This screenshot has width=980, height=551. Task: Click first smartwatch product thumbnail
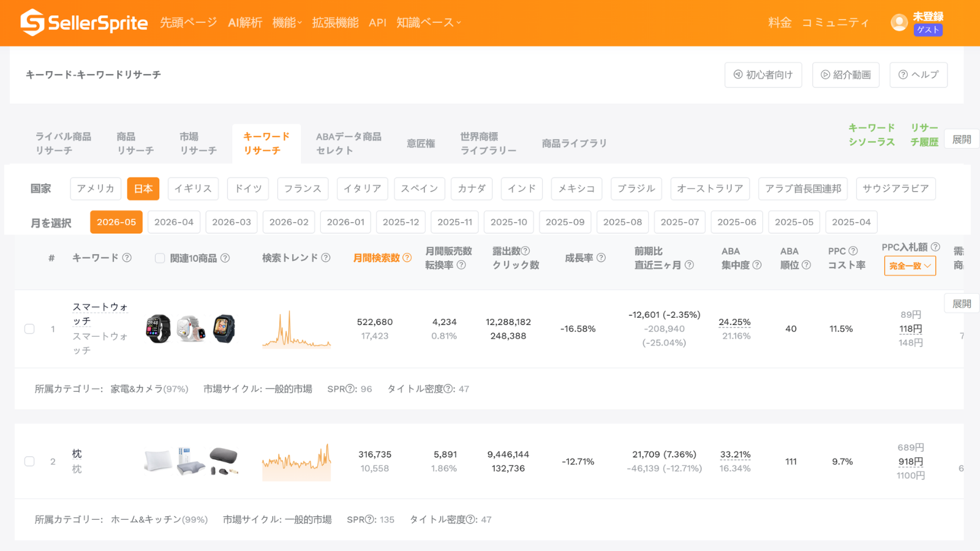[158, 329]
